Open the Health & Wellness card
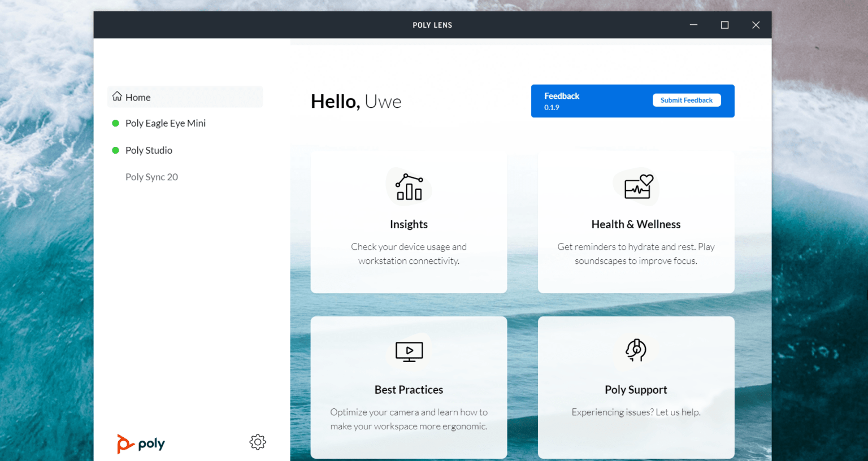This screenshot has height=461, width=868. 636,221
